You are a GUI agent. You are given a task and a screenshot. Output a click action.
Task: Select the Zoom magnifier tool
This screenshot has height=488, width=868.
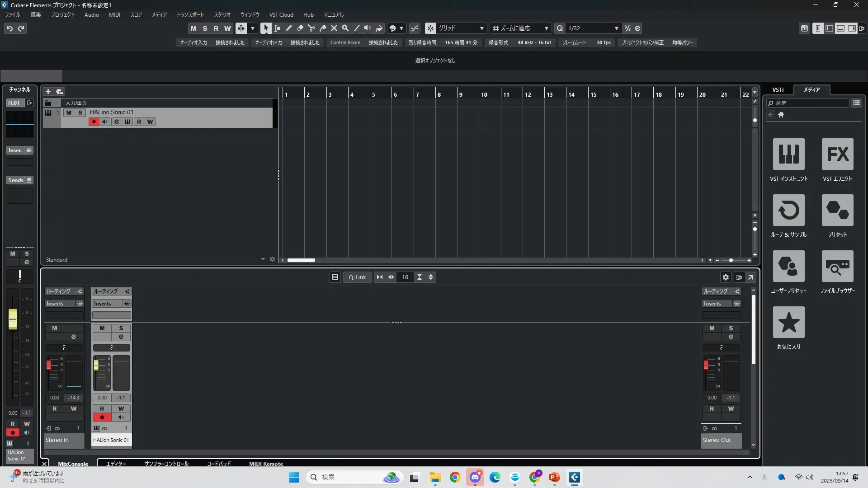coord(345,28)
